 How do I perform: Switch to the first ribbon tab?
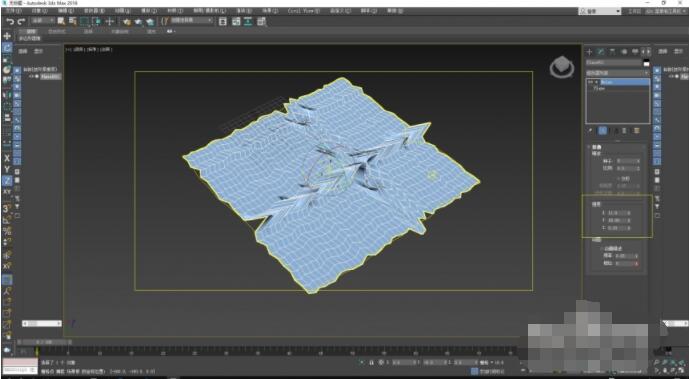pos(30,32)
